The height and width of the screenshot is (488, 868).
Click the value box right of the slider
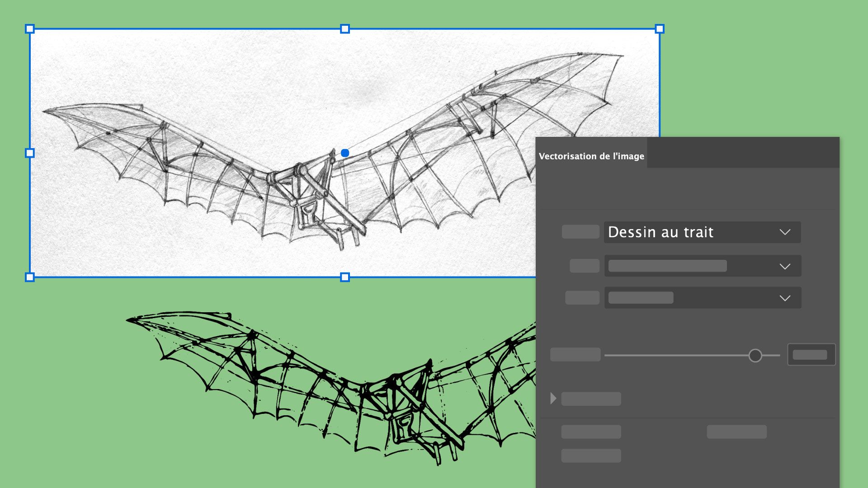click(811, 355)
